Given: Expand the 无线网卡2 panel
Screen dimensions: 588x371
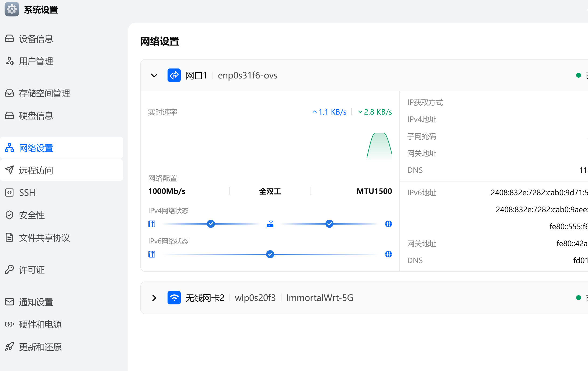Looking at the screenshot, I should tap(154, 298).
